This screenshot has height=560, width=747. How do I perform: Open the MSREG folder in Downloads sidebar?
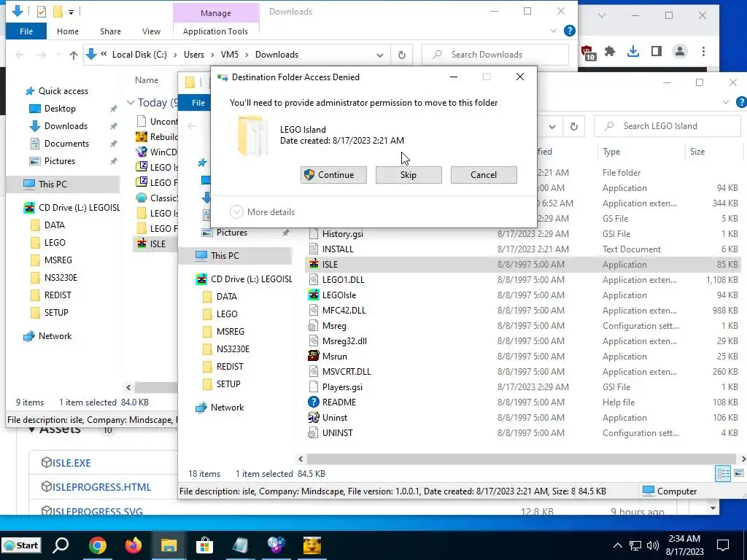[58, 260]
